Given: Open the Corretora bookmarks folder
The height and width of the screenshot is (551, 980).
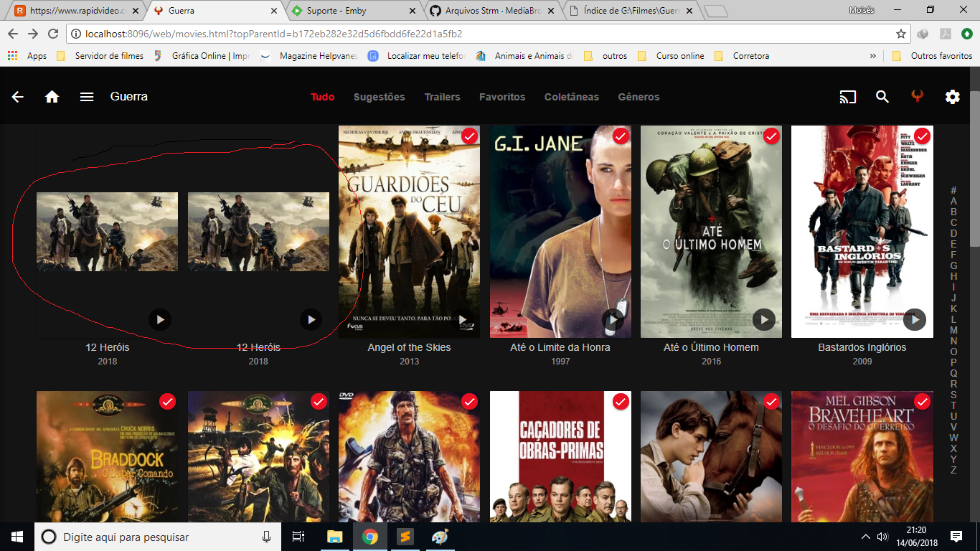Looking at the screenshot, I should pos(742,56).
